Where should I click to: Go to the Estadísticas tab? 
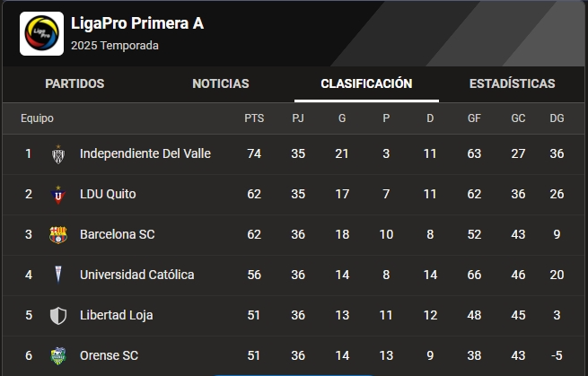point(512,83)
